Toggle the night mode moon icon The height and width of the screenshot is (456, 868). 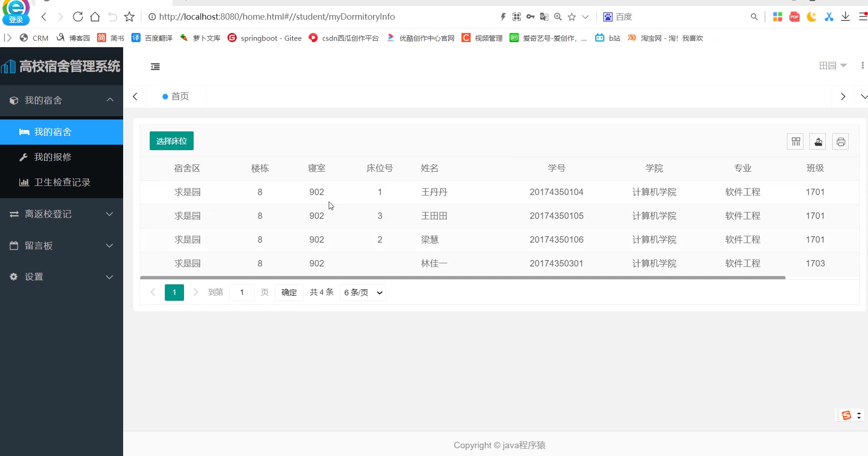tap(811, 17)
